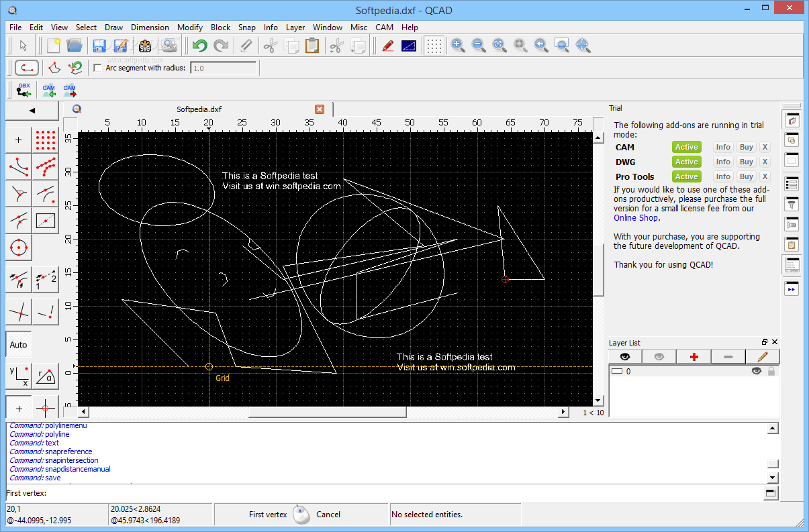The image size is (809, 532).
Task: Open a file with folder icon
Action: click(x=75, y=46)
